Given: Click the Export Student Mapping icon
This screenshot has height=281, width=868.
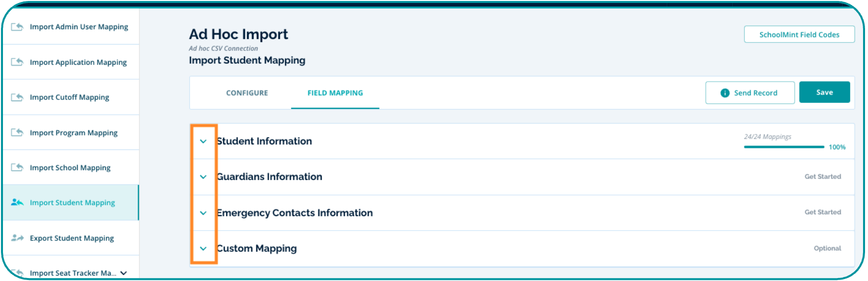Looking at the screenshot, I should [17, 238].
